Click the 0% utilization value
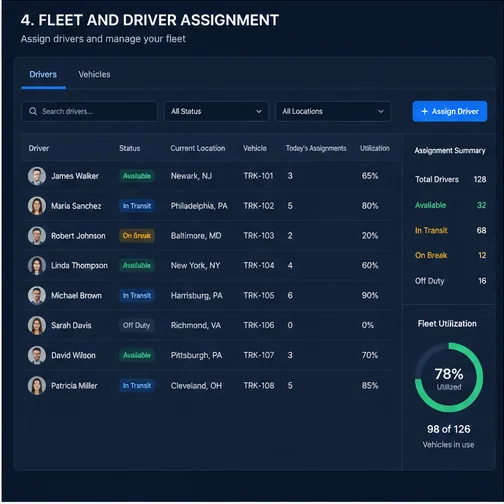 (368, 325)
